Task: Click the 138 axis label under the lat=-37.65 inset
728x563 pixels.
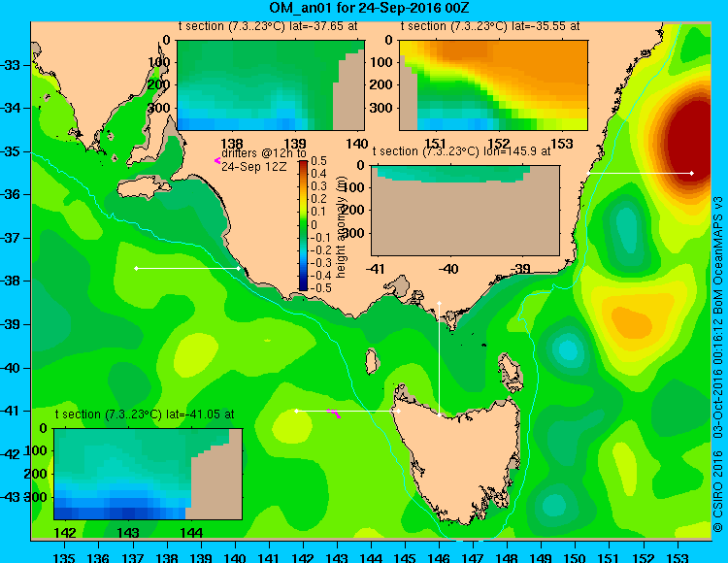Action: [x=232, y=144]
